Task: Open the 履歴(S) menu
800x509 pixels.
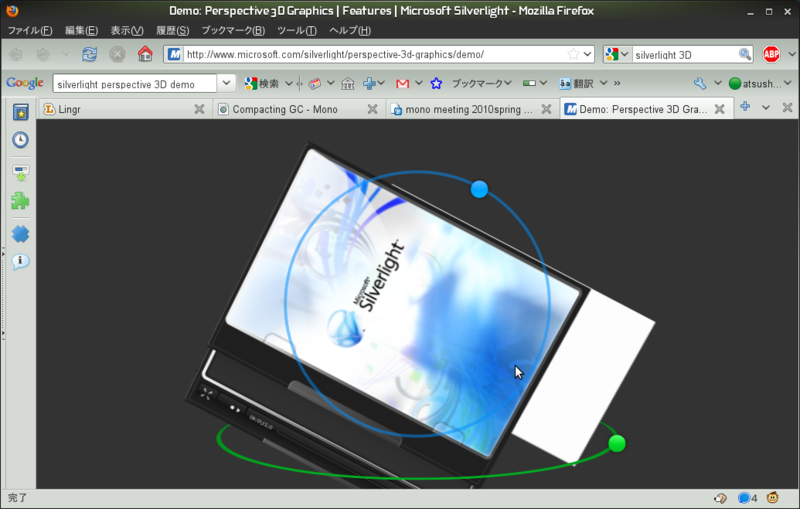Action: point(172,31)
